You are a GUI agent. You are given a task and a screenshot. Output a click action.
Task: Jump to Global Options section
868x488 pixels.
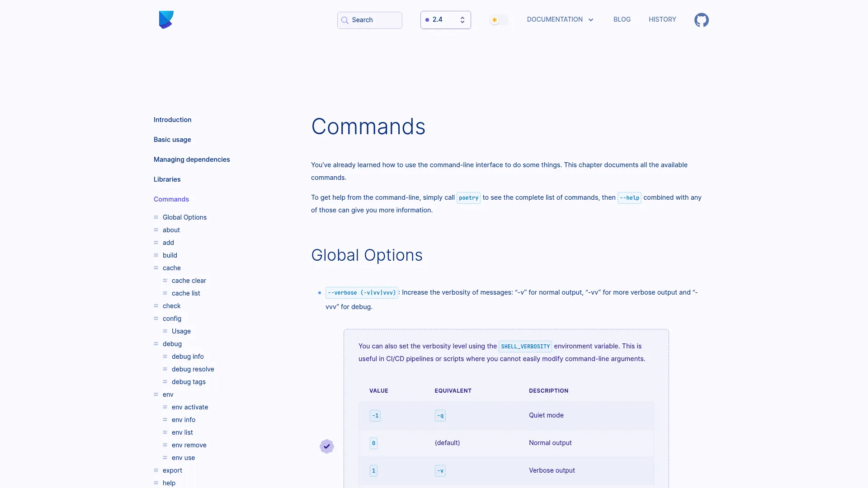[x=184, y=217]
